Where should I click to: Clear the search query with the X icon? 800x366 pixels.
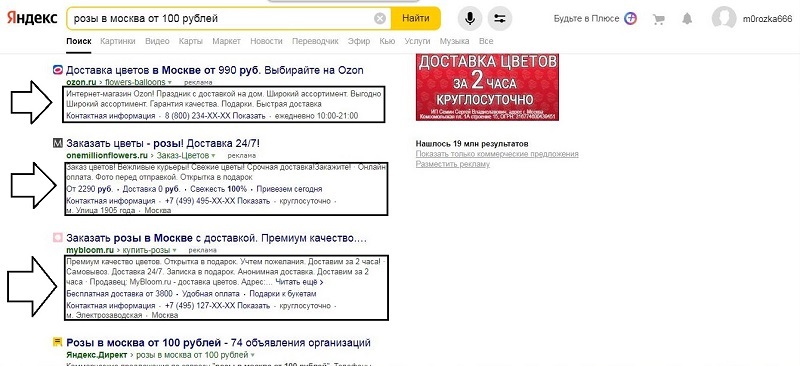(x=380, y=19)
